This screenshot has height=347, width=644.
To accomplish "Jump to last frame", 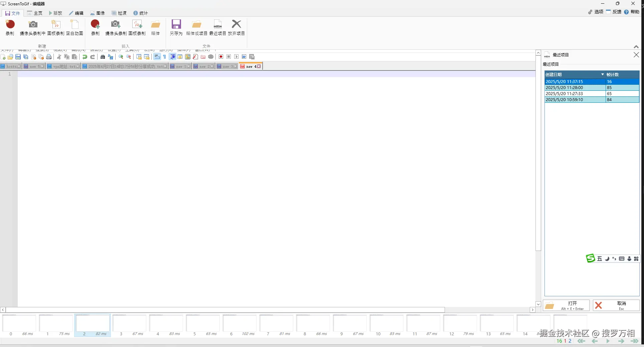I will (x=634, y=341).
